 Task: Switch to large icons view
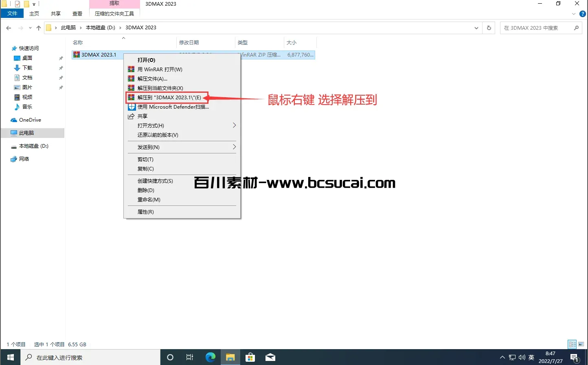581,344
